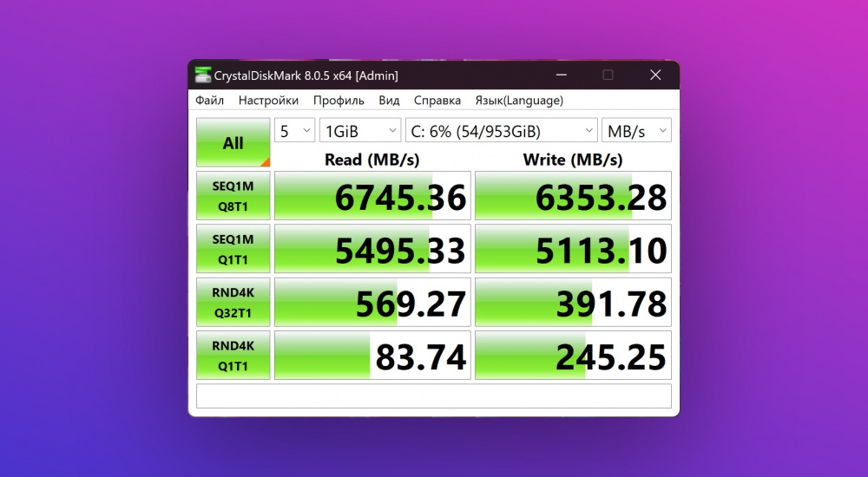Open the Файл menu
Image resolution: width=868 pixels, height=477 pixels.
tap(210, 100)
